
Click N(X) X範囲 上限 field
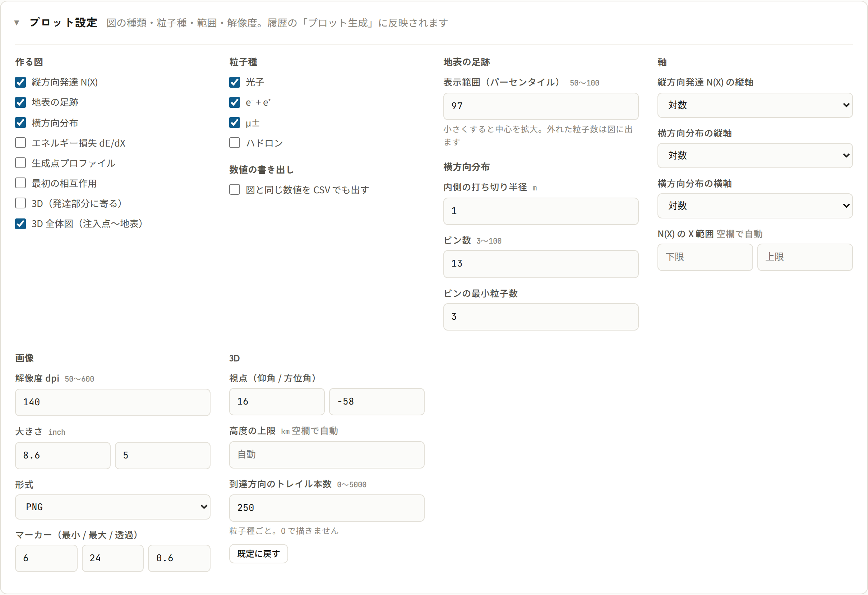point(805,257)
